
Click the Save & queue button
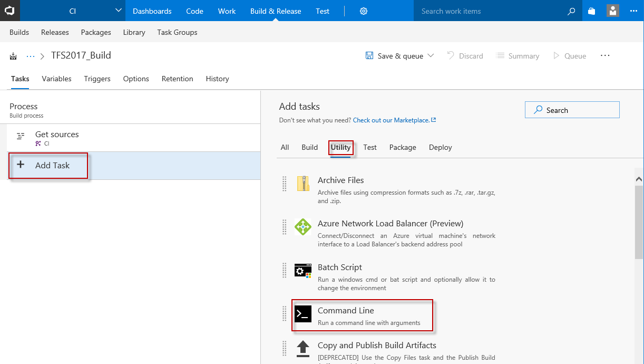click(x=395, y=56)
